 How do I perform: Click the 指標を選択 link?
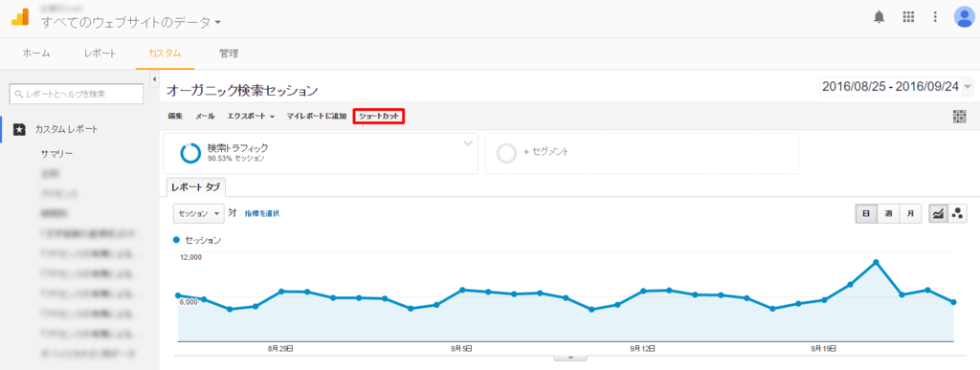point(262,213)
